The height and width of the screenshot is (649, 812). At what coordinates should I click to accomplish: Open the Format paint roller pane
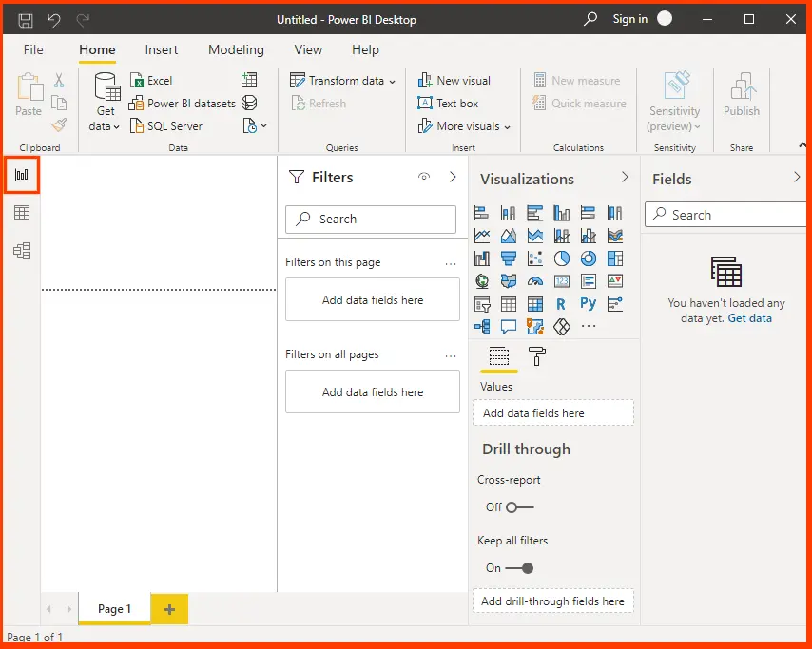(537, 356)
